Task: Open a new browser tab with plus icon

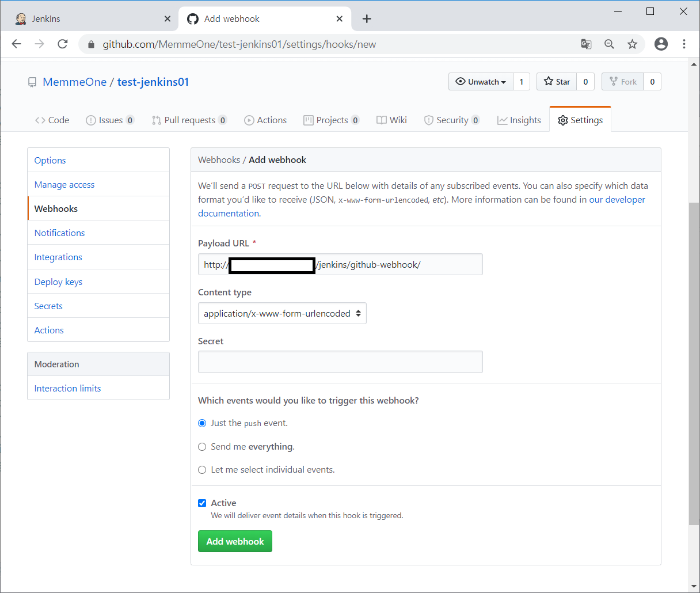Action: pos(367,19)
